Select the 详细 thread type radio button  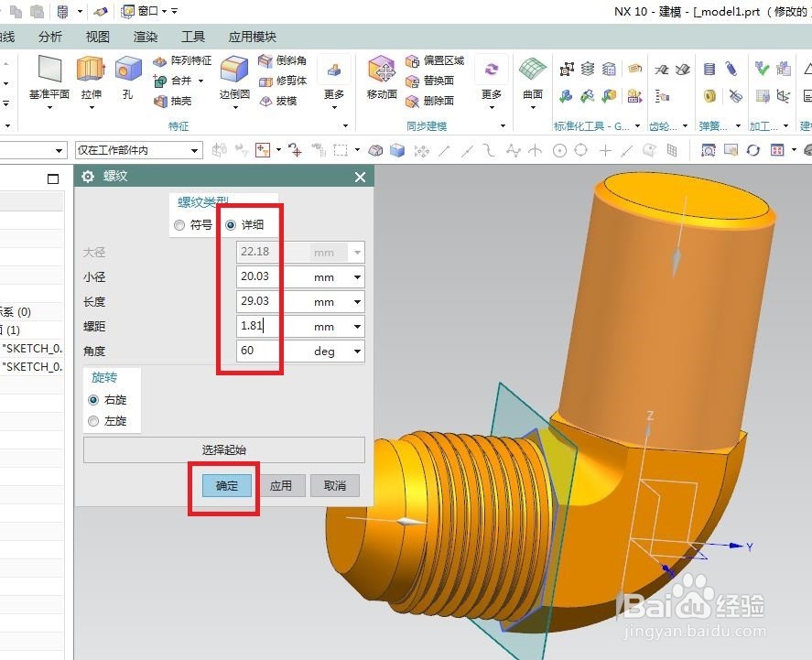pos(233,224)
